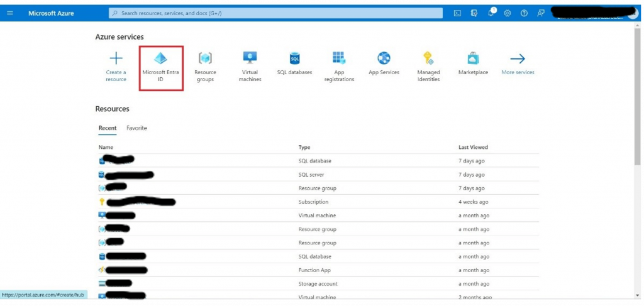Open Microsoft Entra ID service
Screen dimensions: 644x306
tap(161, 68)
